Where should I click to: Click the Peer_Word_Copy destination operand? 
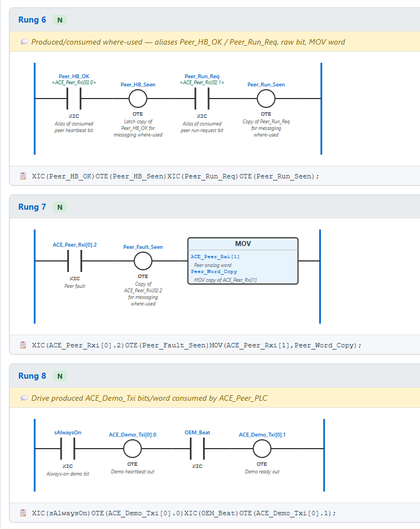tap(214, 271)
